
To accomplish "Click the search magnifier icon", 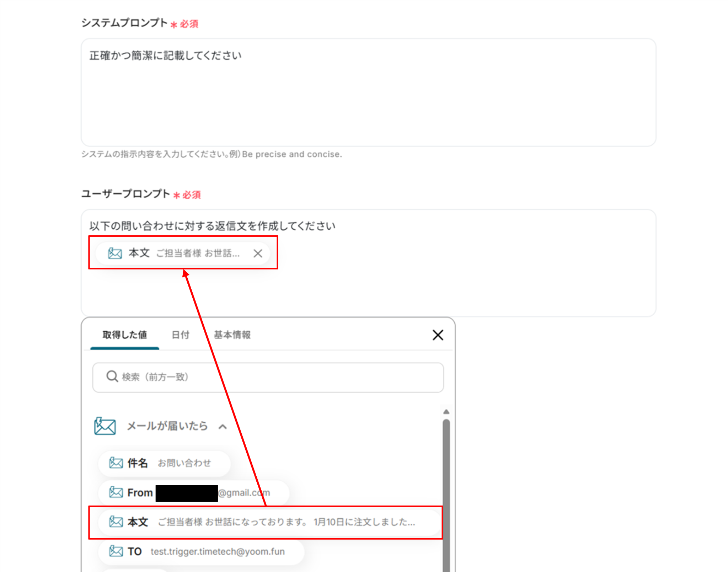I will click(x=112, y=376).
